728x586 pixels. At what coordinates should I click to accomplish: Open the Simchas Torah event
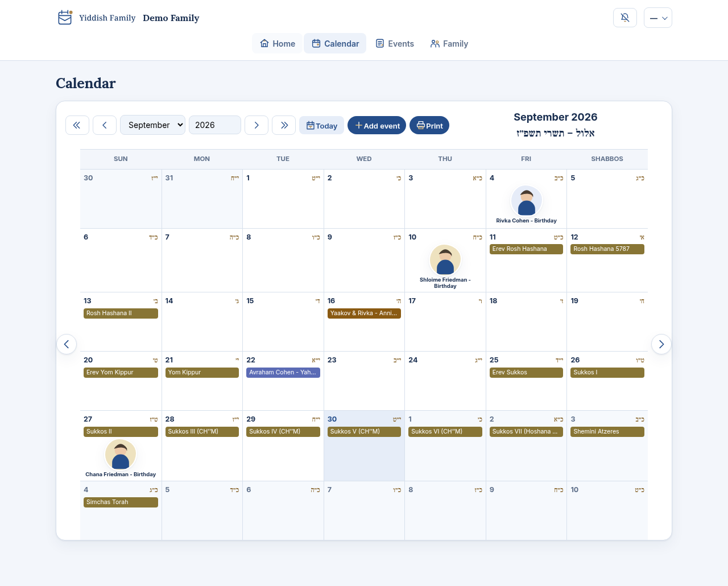[x=121, y=502]
